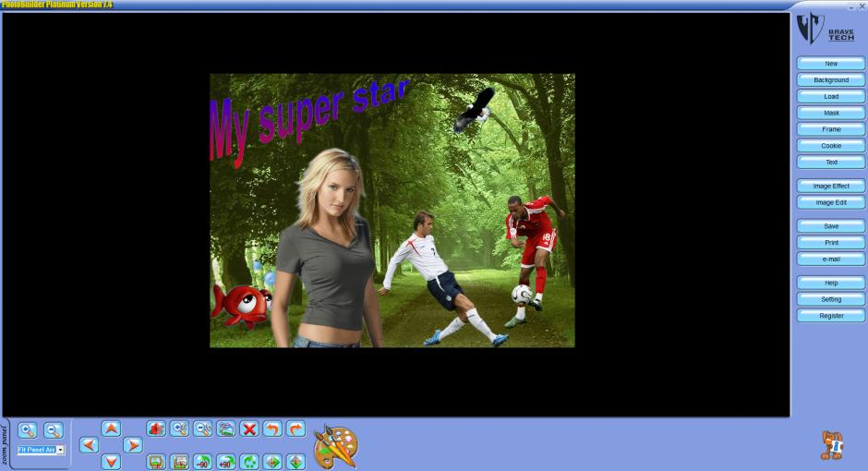Open the paint palette and brushes tool

(x=335, y=447)
